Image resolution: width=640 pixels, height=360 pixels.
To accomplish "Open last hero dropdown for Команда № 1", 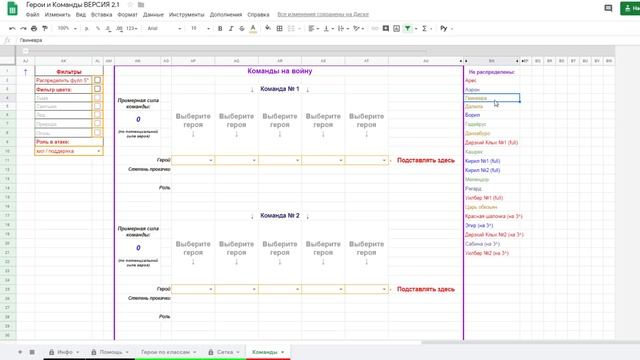I will [367, 160].
